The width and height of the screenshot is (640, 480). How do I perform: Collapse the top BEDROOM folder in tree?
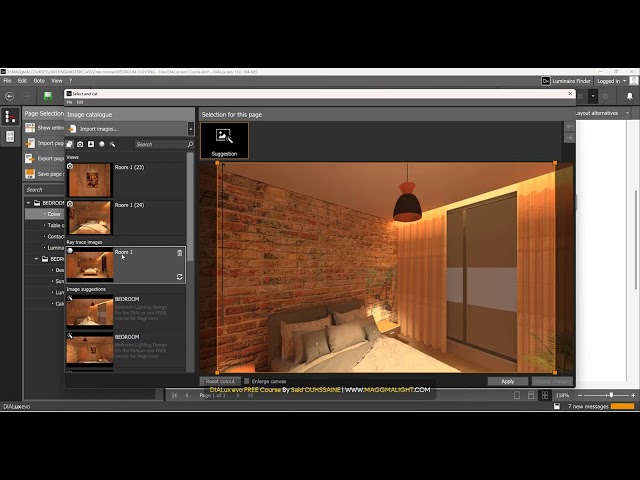coord(28,203)
